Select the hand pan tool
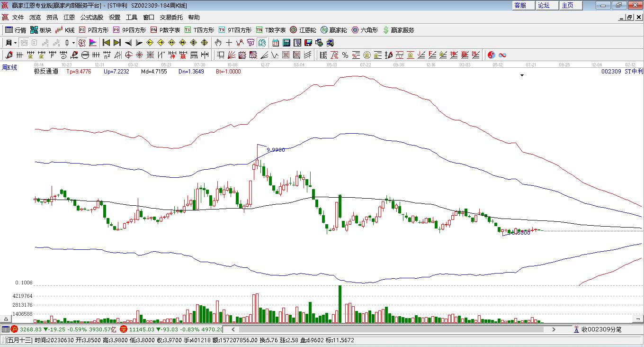Image resolution: width=644 pixels, height=347 pixels. pyautogui.click(x=218, y=43)
